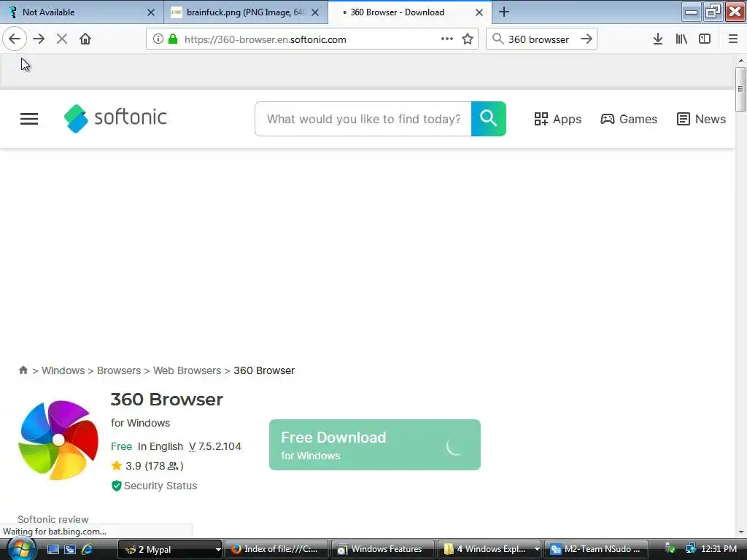
Task: Click the search bar magnifier icon
Action: 498,39
